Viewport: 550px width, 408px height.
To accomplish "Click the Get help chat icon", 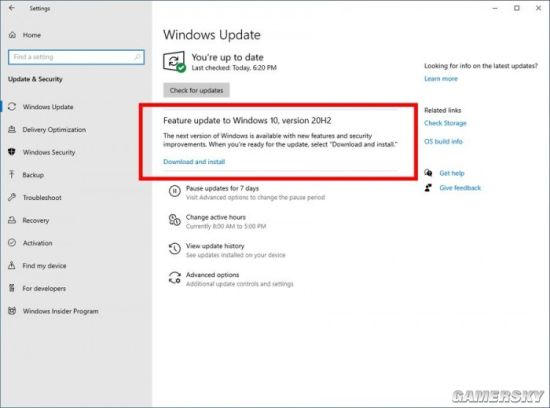I will click(428, 173).
